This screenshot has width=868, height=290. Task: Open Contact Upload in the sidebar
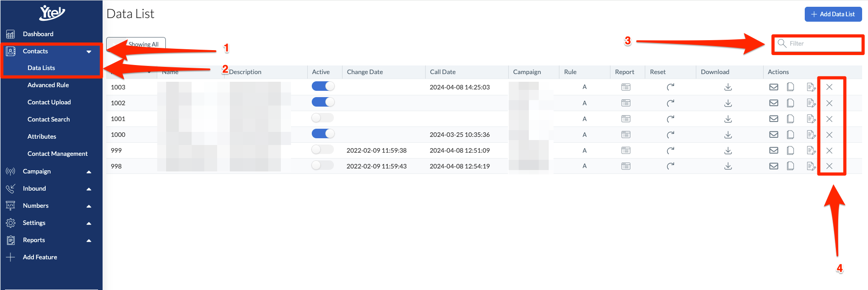coord(49,102)
